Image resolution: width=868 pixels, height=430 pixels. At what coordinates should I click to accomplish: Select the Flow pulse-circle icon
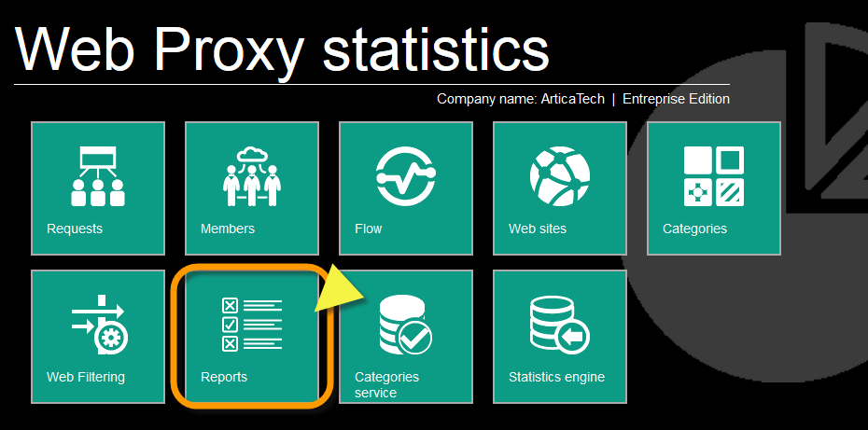point(406,176)
